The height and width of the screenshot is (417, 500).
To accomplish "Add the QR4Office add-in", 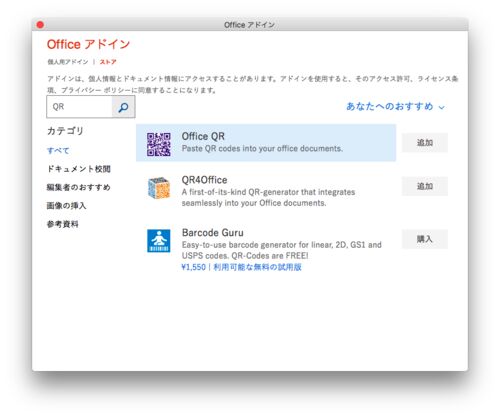I will [425, 186].
